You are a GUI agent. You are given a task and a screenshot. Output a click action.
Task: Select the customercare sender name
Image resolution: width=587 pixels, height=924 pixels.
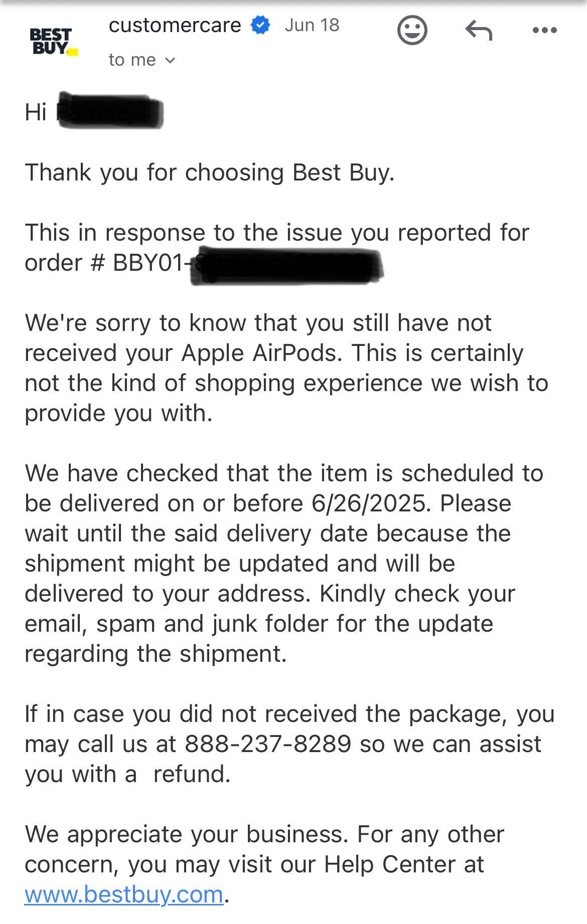[x=175, y=25]
